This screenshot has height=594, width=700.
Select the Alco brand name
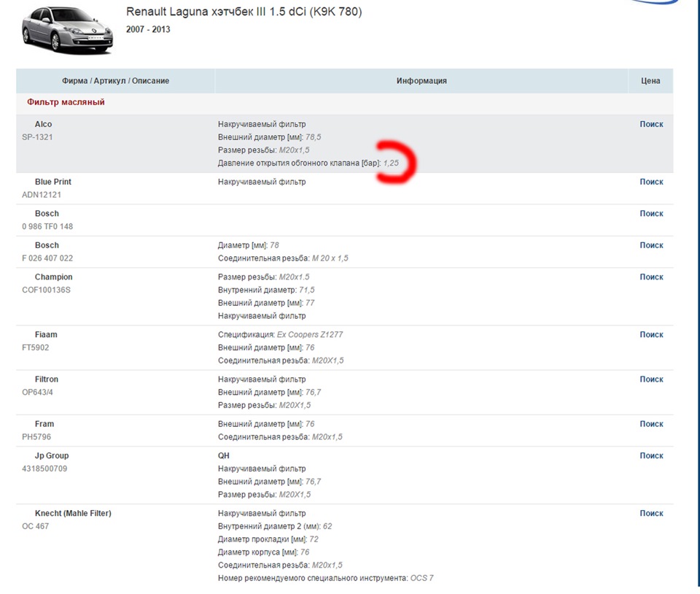coord(43,124)
